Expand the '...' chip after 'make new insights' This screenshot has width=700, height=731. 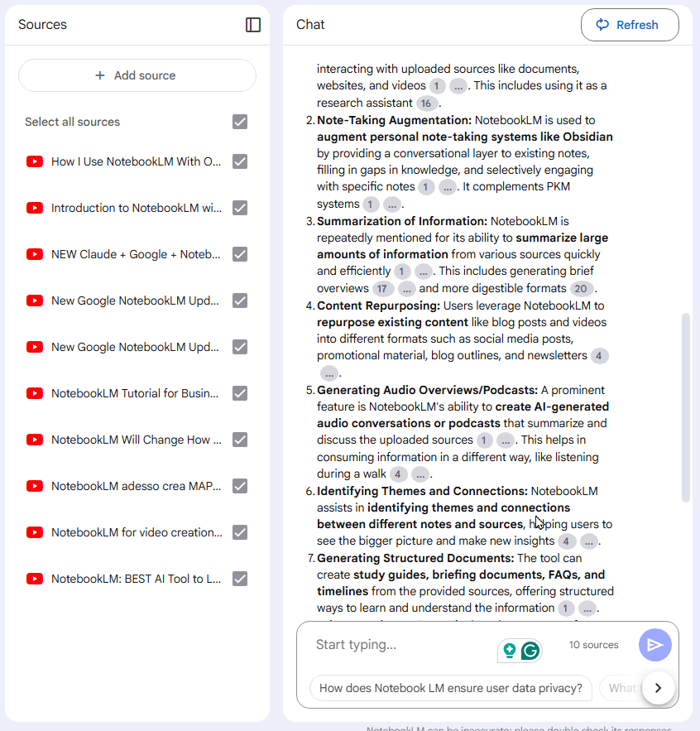point(589,541)
